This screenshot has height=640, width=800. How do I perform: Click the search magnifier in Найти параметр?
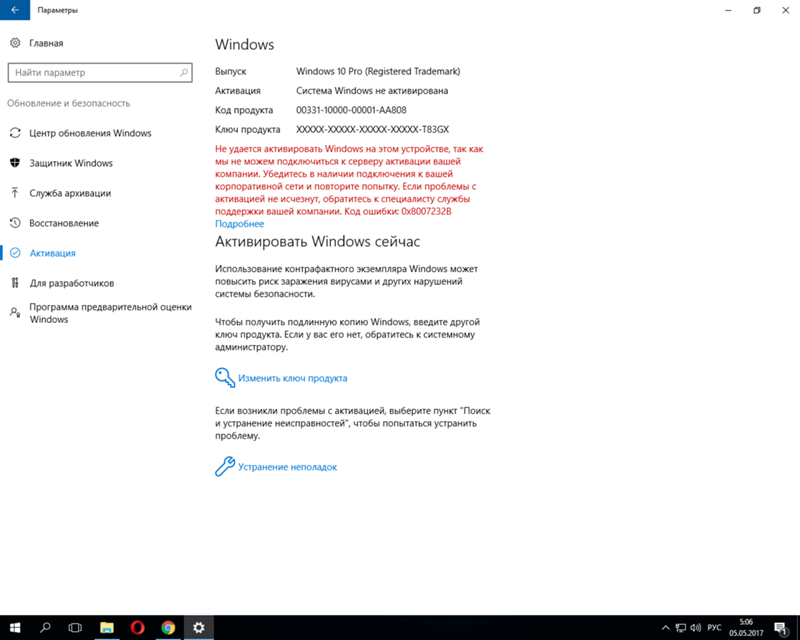point(184,72)
